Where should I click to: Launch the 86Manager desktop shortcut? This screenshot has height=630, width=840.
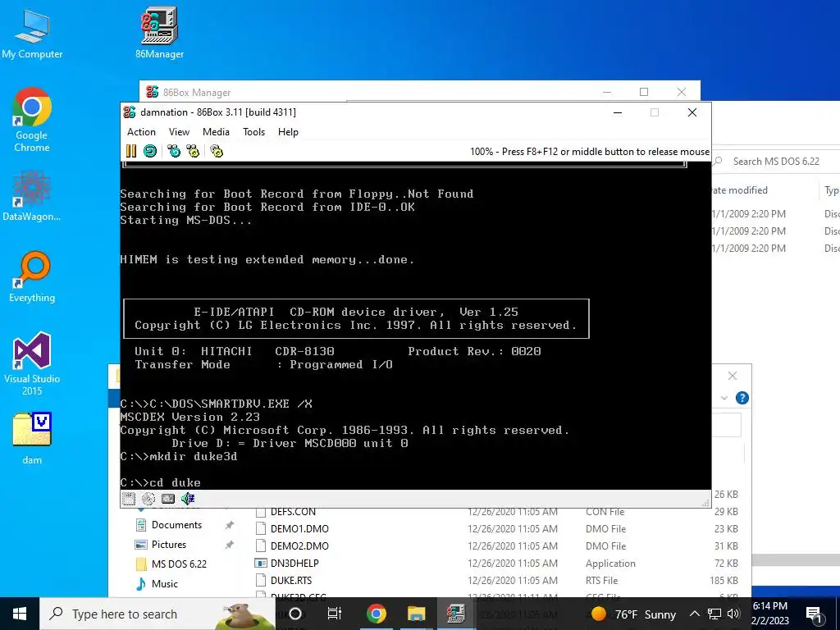click(160, 32)
